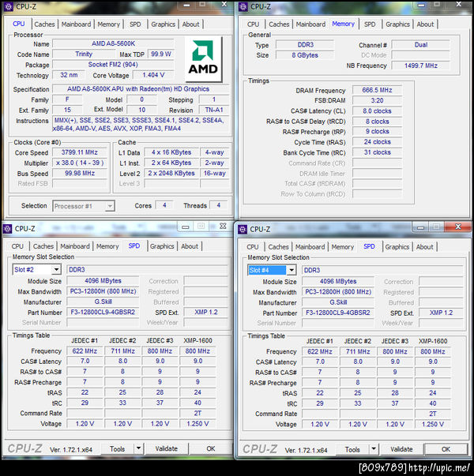Click the Core Voltage value 1.404 V
This screenshot has height=476, width=474.
[153, 75]
